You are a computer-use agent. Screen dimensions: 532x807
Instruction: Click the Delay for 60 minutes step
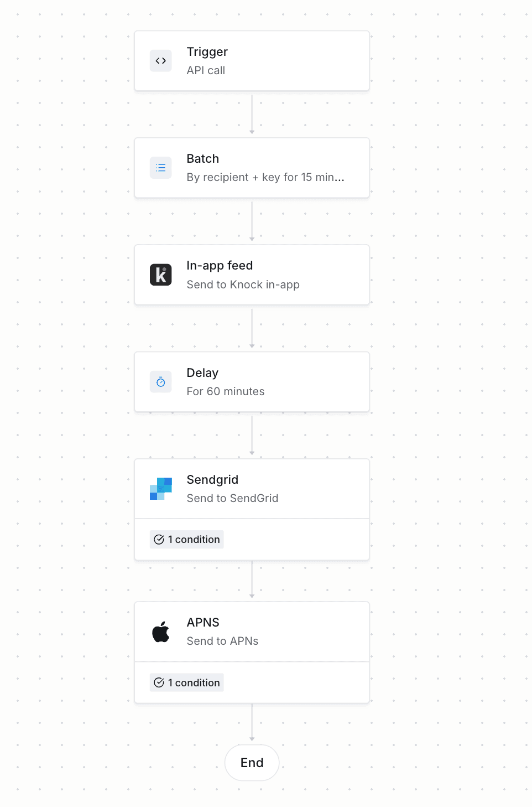coord(252,381)
